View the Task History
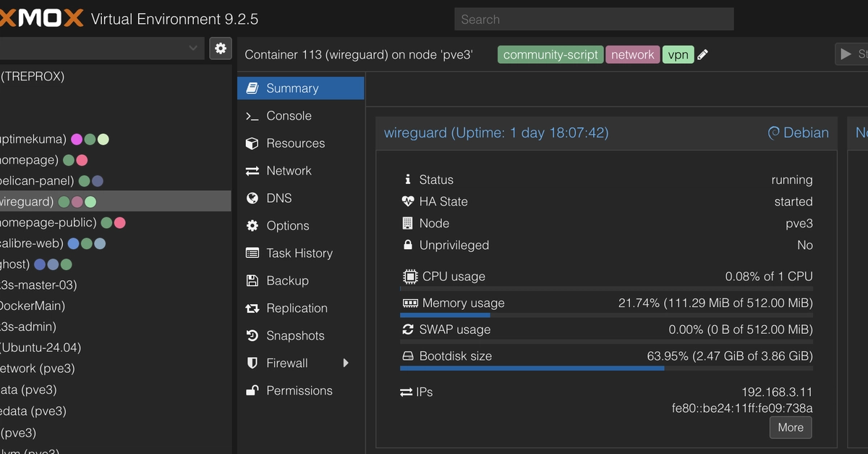Image resolution: width=868 pixels, height=454 pixels. pyautogui.click(x=300, y=253)
